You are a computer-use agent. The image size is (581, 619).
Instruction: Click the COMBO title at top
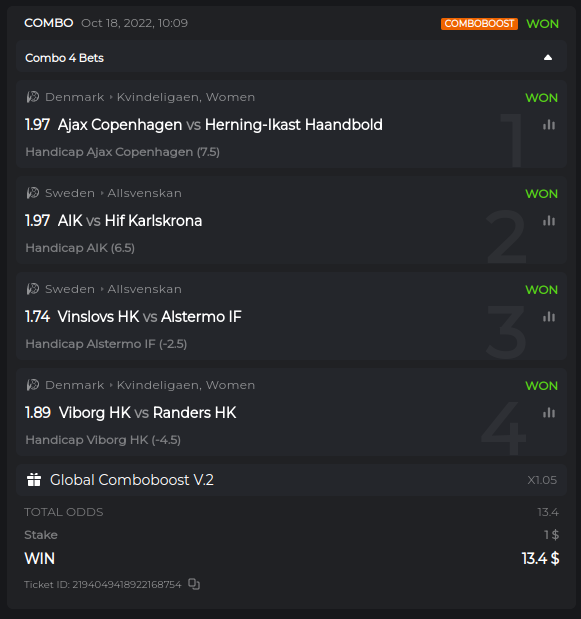click(x=49, y=23)
